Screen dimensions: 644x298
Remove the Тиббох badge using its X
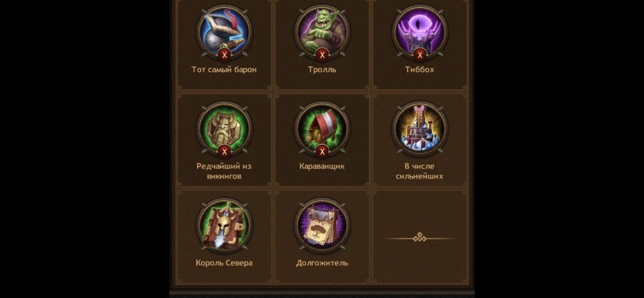[x=420, y=55]
